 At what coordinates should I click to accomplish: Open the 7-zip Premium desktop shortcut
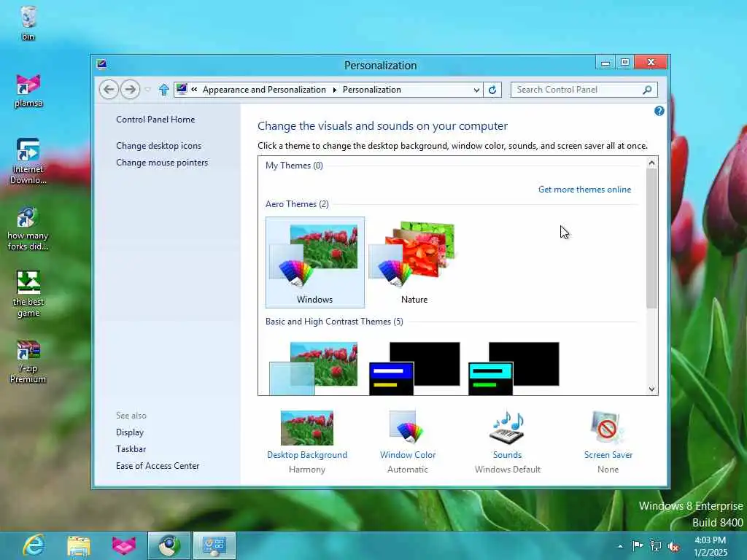pyautogui.click(x=28, y=362)
